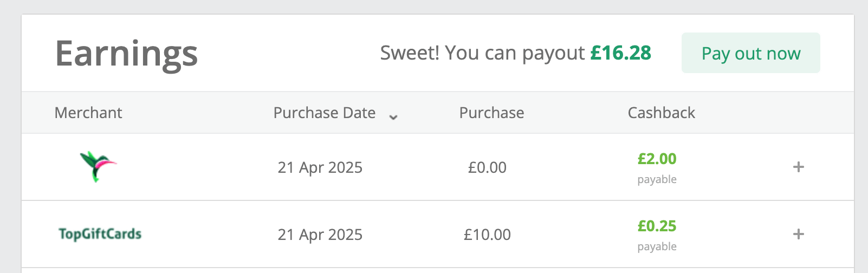Image resolution: width=868 pixels, height=273 pixels.
Task: Toggle sort arrow next to Purchase Date
Action: tap(394, 116)
